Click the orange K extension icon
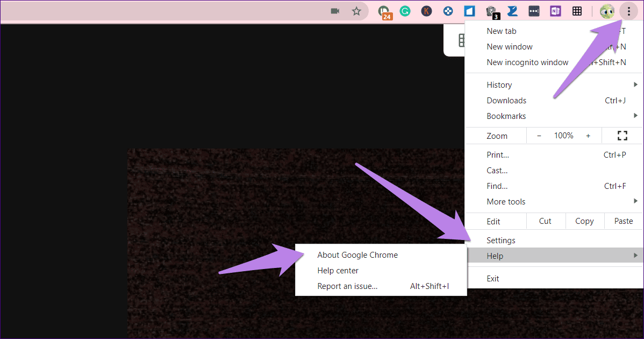Viewport: 644px width, 339px height. point(426,11)
